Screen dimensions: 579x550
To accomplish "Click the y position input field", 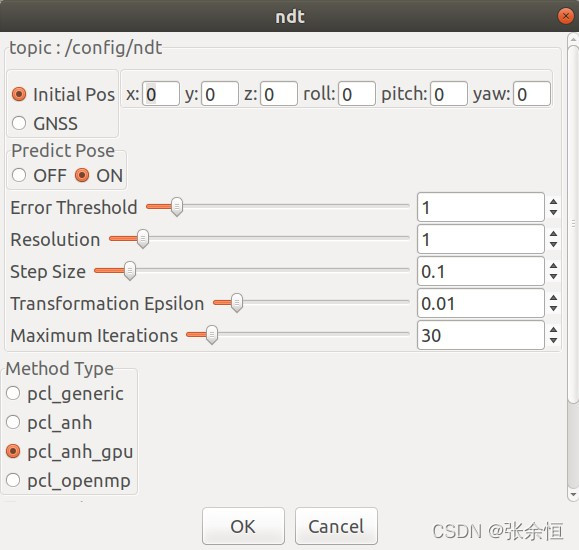I will 220,94.
